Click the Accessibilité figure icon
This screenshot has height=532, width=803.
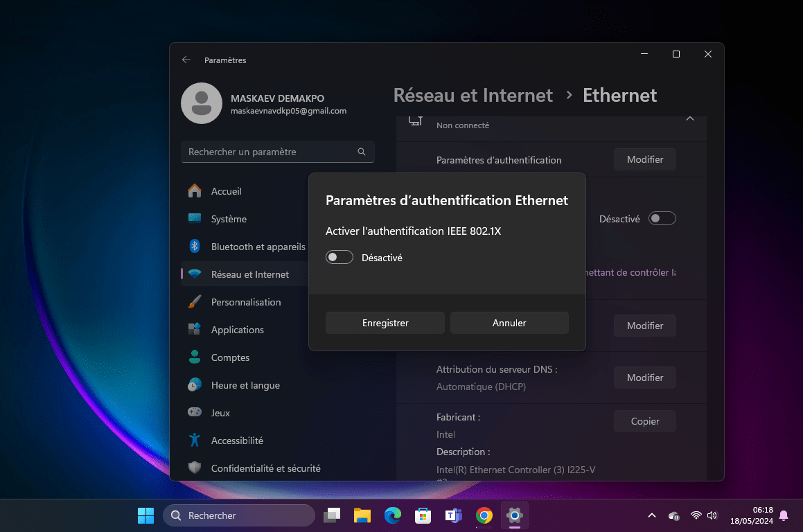pyautogui.click(x=195, y=440)
